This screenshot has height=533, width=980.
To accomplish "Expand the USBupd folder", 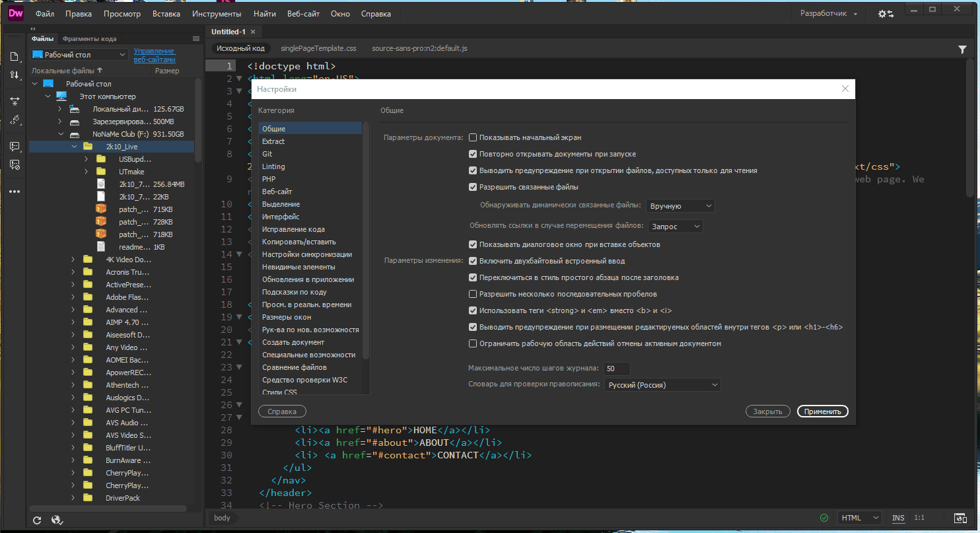I will (x=87, y=159).
